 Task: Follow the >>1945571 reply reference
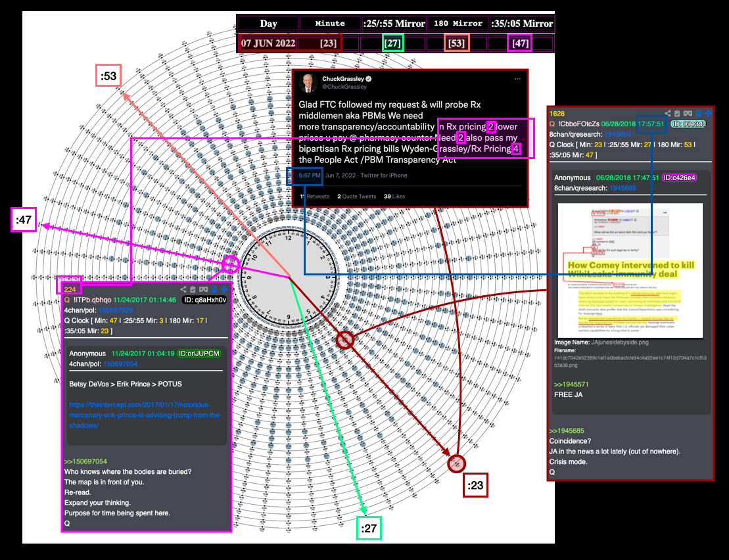point(571,385)
